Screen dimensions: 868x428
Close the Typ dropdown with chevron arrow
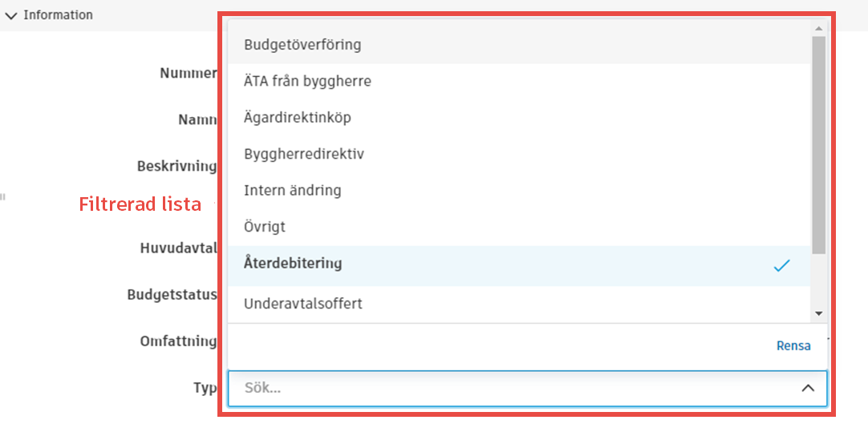click(x=808, y=389)
